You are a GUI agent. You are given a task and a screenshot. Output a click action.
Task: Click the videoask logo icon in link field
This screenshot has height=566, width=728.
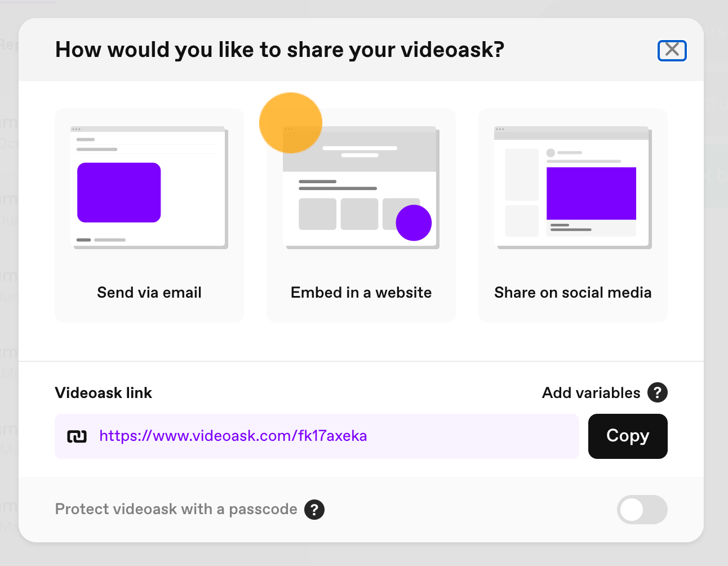tap(77, 436)
